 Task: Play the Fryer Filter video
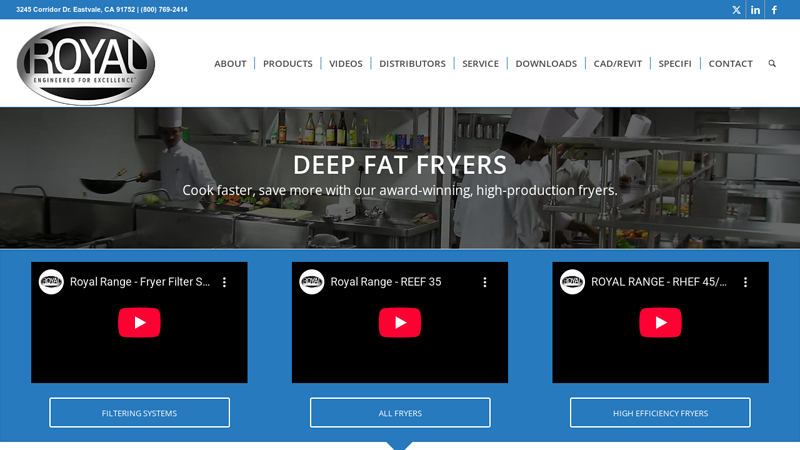tap(139, 322)
